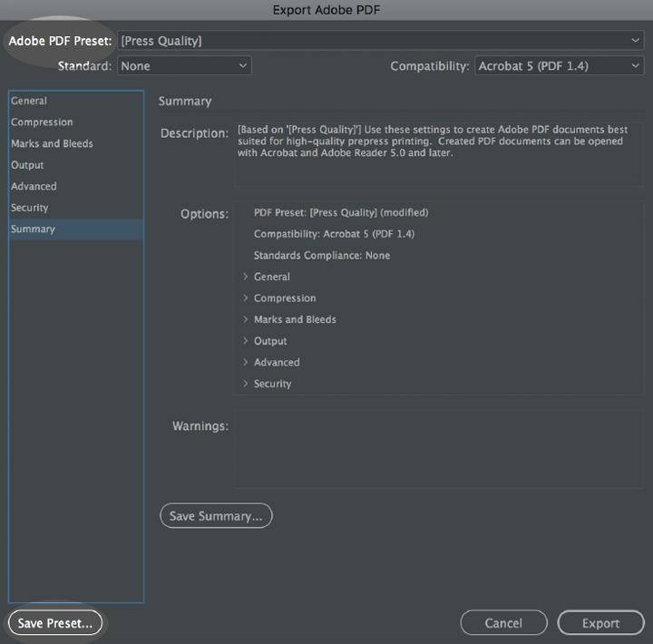Open the Security settings pane
The height and width of the screenshot is (644, 653).
point(30,208)
